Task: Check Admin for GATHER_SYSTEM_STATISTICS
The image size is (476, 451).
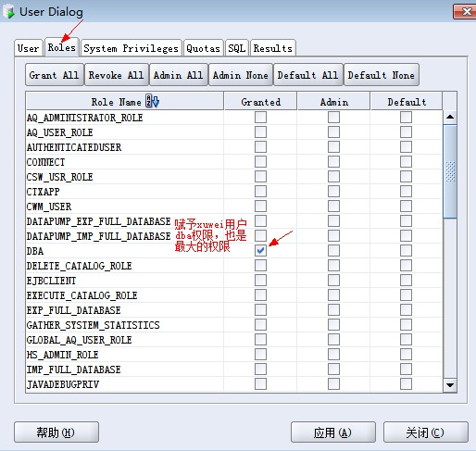Action: point(333,324)
